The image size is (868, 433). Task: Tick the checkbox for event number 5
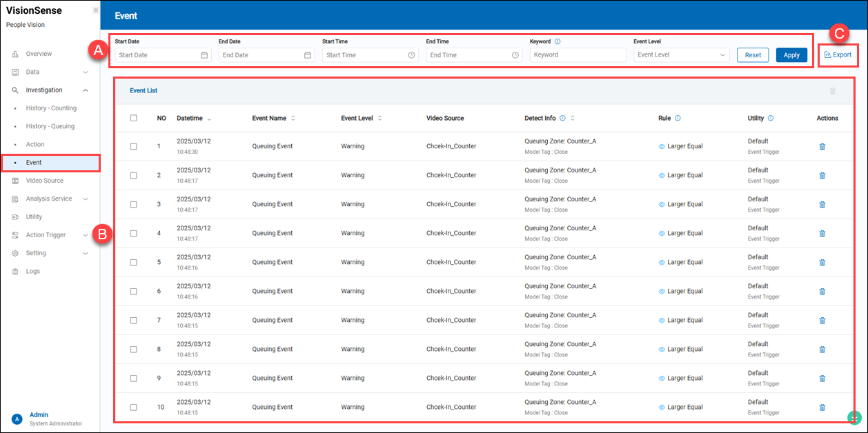(x=134, y=262)
